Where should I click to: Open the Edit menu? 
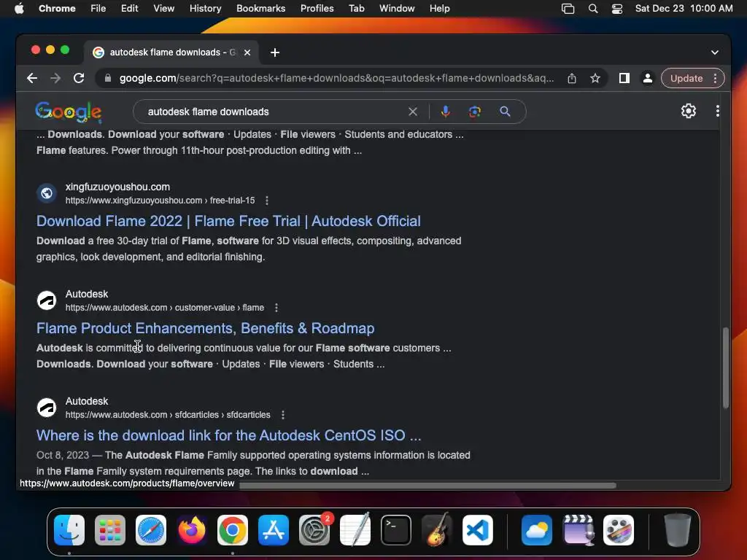pos(129,8)
